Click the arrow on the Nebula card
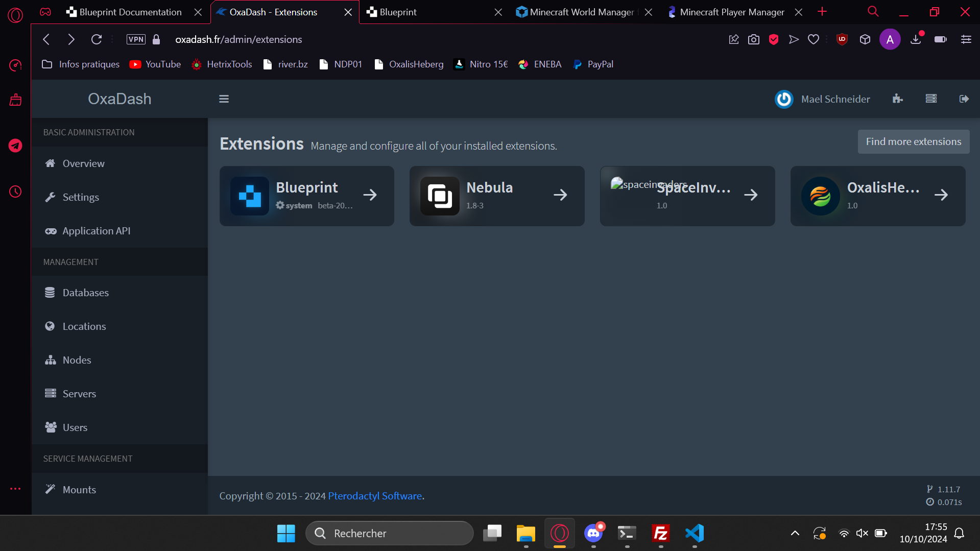Image resolution: width=980 pixels, height=551 pixels. pyautogui.click(x=560, y=195)
